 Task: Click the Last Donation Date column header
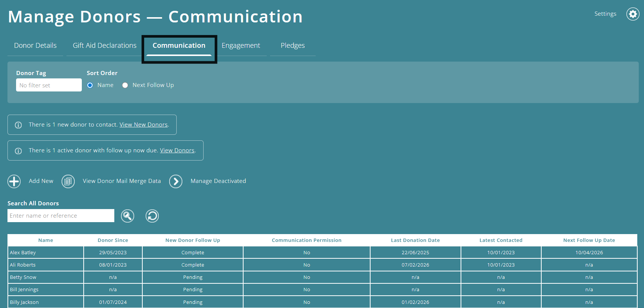[x=415, y=240]
